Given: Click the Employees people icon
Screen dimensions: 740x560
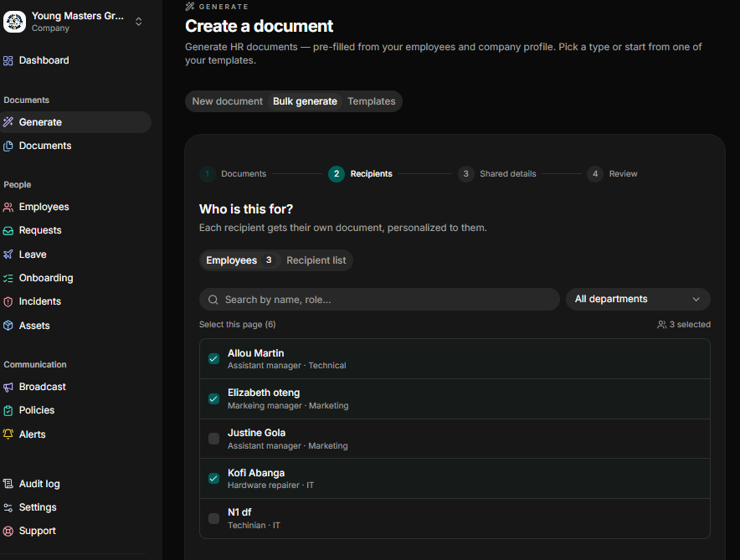Looking at the screenshot, I should tap(8, 207).
